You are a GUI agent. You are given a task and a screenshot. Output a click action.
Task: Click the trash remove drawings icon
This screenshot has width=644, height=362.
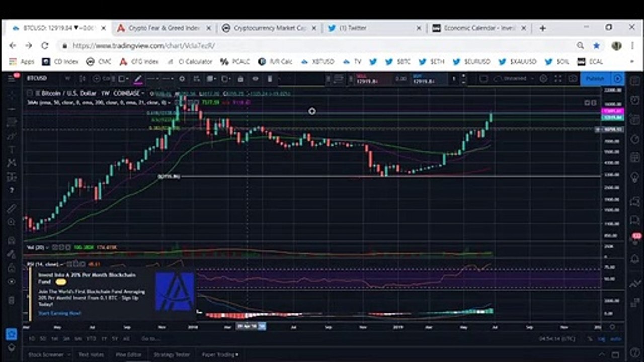tap(270, 78)
